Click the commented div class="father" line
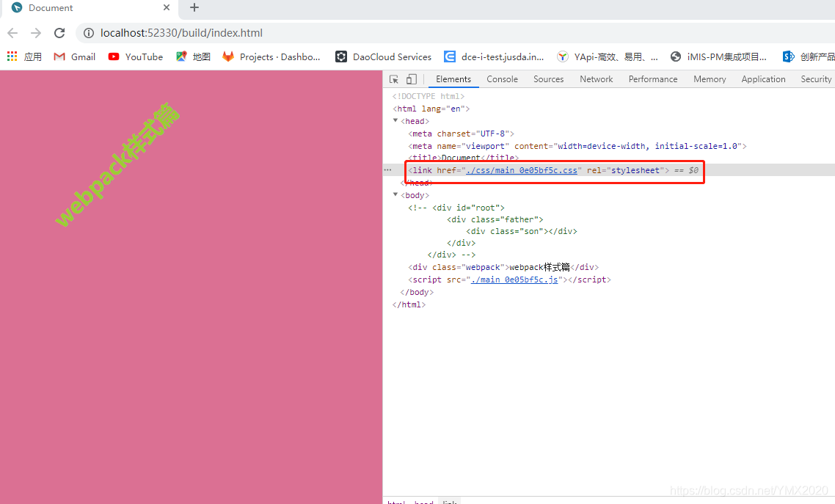Image resolution: width=835 pixels, height=504 pixels. coord(495,219)
